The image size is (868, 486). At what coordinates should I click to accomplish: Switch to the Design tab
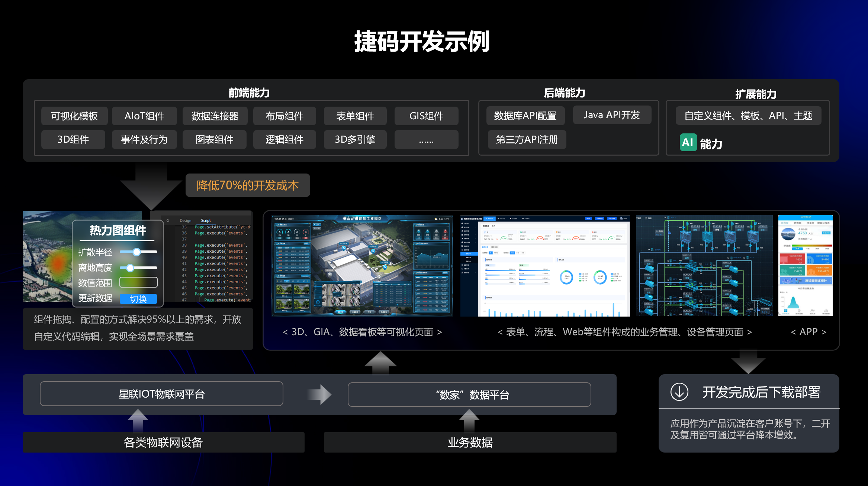pos(185,220)
